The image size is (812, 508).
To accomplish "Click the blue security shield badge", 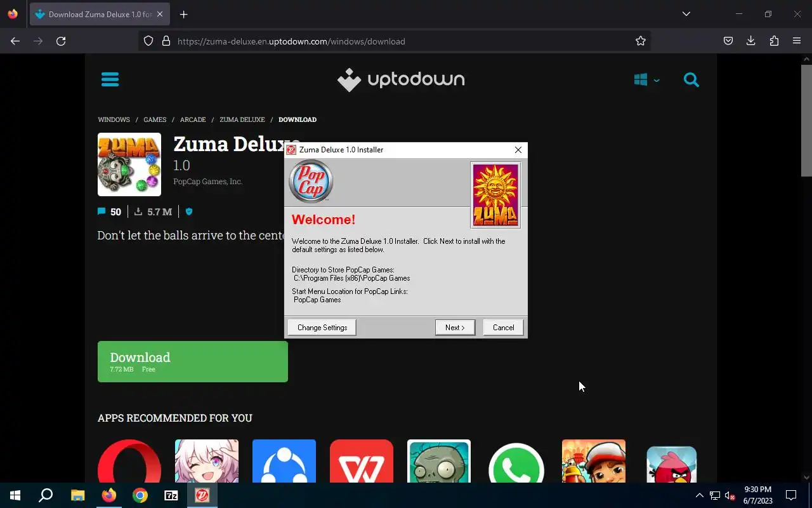I will (x=188, y=211).
